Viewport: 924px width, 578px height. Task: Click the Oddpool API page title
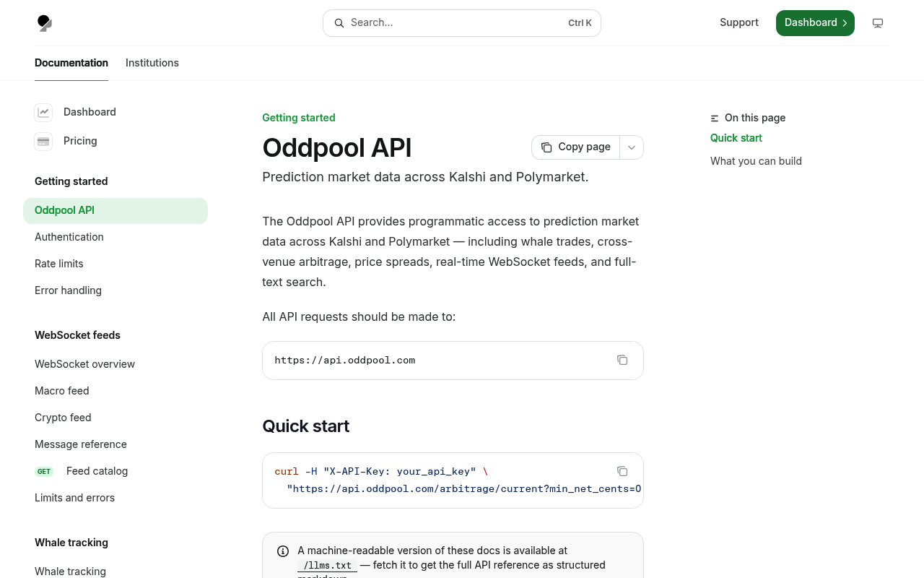(337, 147)
